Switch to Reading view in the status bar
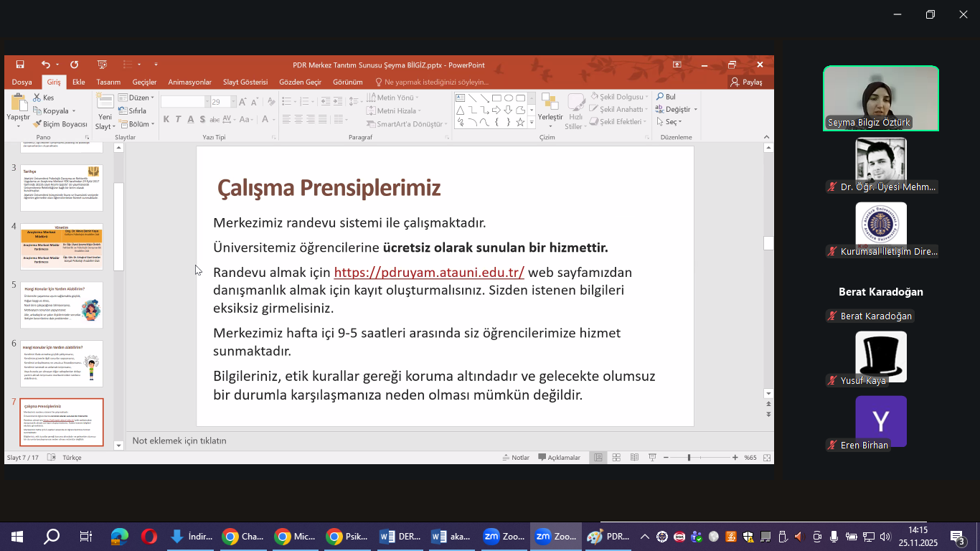 coord(634,458)
